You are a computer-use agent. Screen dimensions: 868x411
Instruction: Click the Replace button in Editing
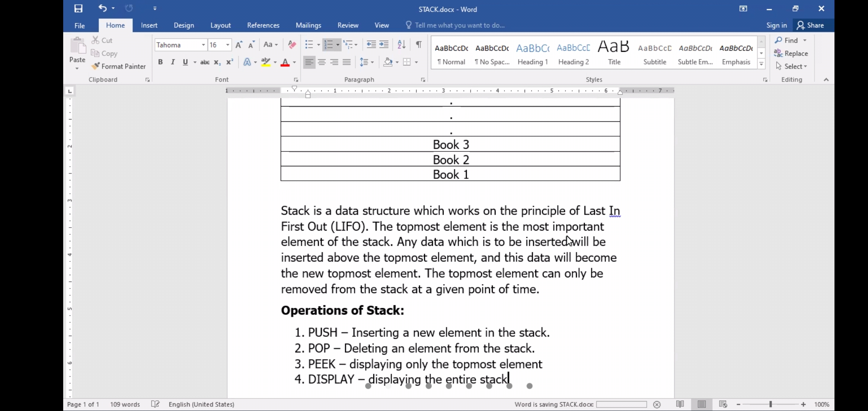791,53
